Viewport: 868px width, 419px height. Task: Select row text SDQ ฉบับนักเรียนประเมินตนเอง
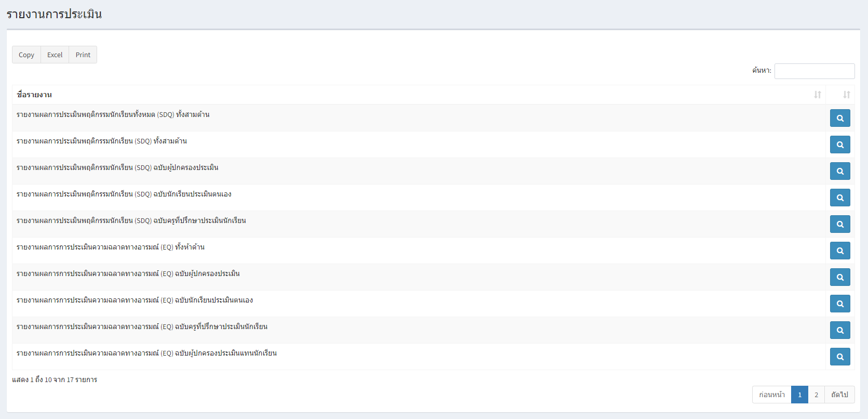(x=124, y=194)
